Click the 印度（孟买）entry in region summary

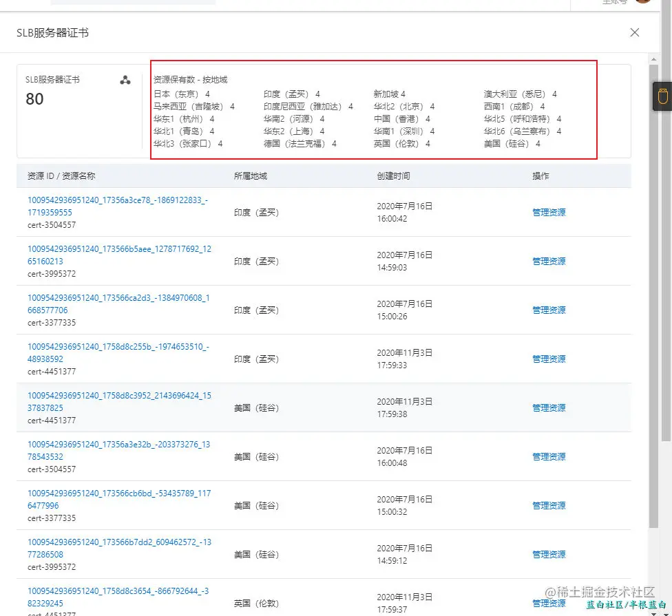click(x=292, y=94)
